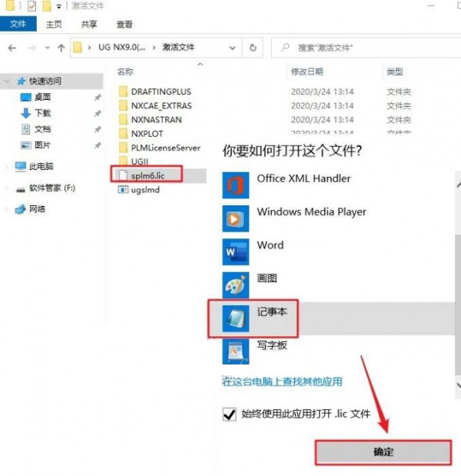Select the NXCAE_EXTRAS folder
Image resolution: width=461 pixels, height=476 pixels.
(161, 105)
